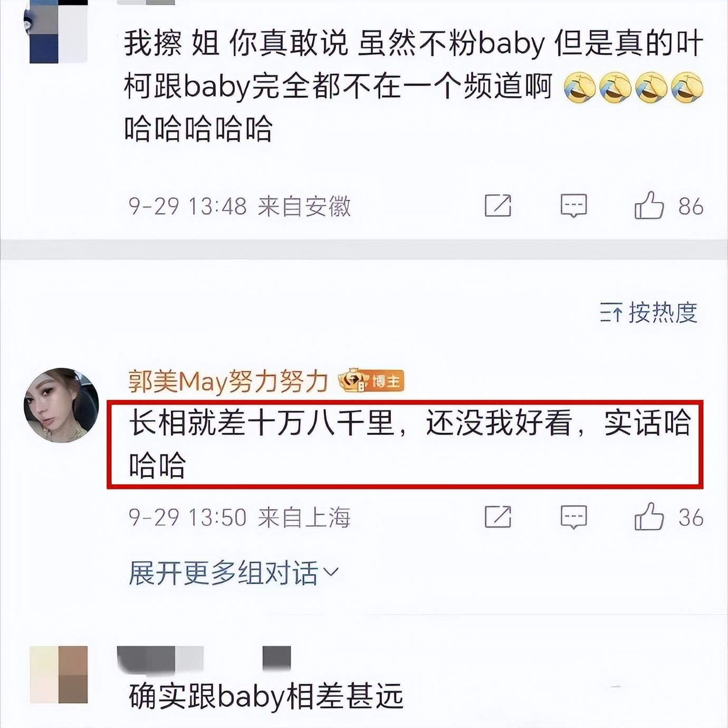Open top commenter's blurred avatar
This screenshot has width=728, height=728.
pos(58,32)
